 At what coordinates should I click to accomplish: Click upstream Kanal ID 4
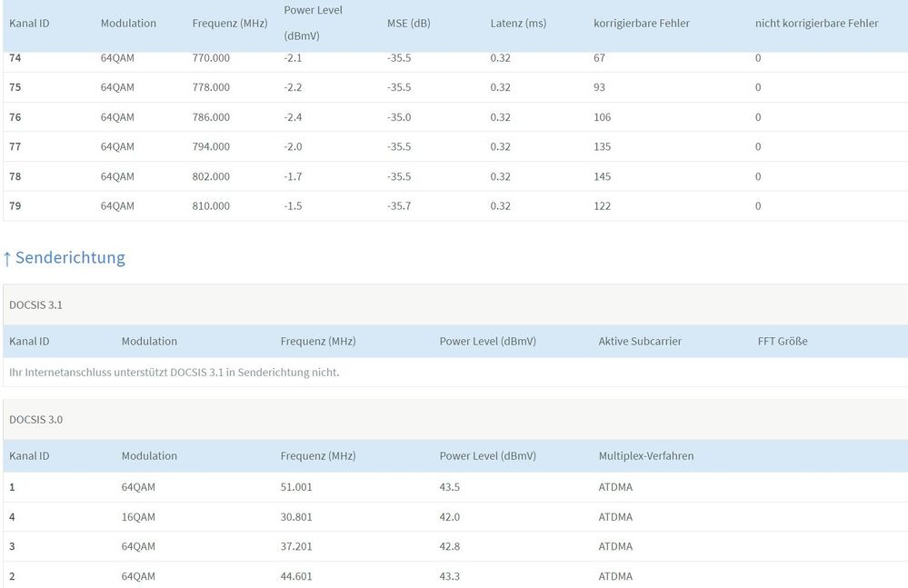pos(12,517)
